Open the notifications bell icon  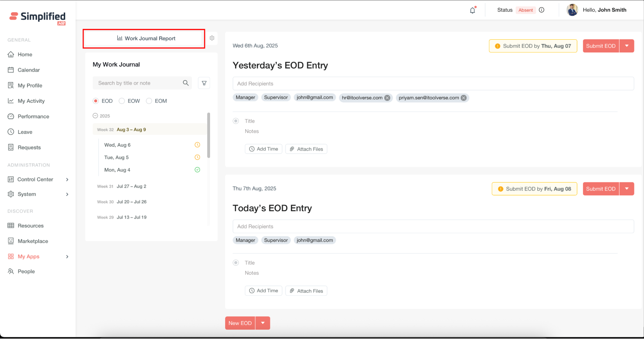(472, 10)
